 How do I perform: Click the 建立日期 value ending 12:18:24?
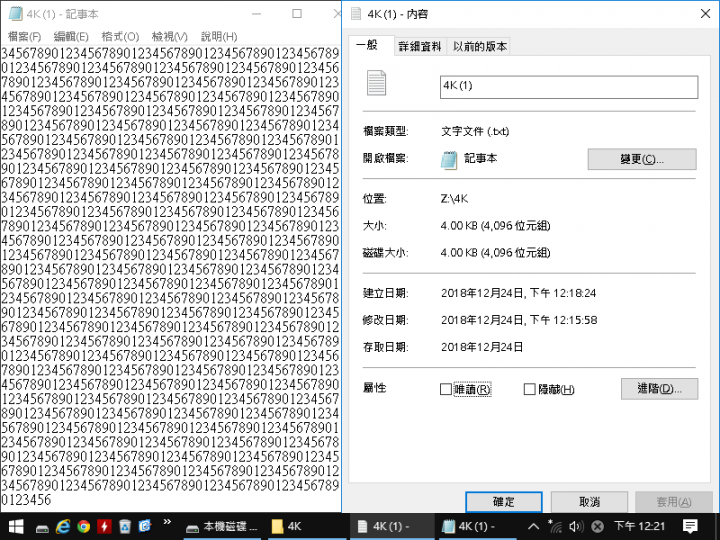tap(518, 293)
